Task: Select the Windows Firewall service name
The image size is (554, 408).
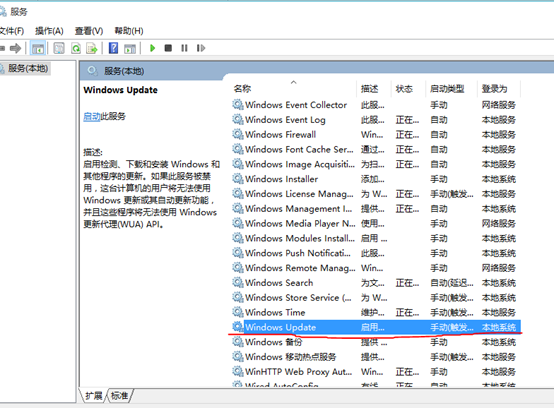Action: click(281, 135)
